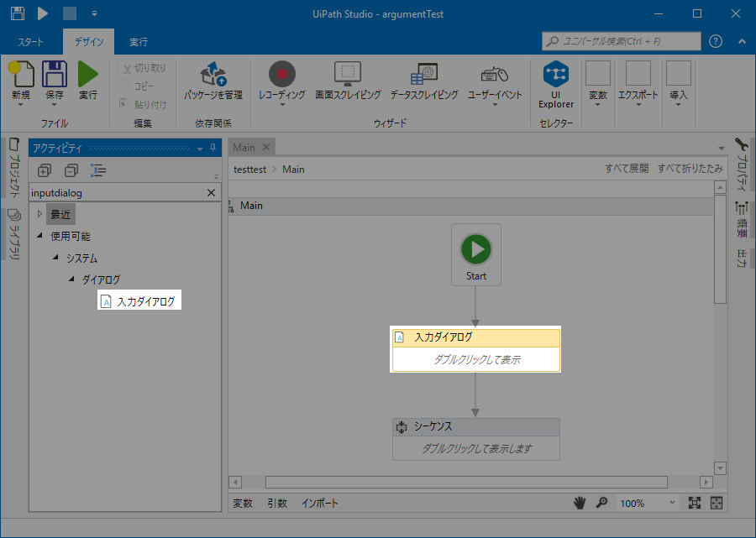Click the run play icon in title bar

coord(43,13)
